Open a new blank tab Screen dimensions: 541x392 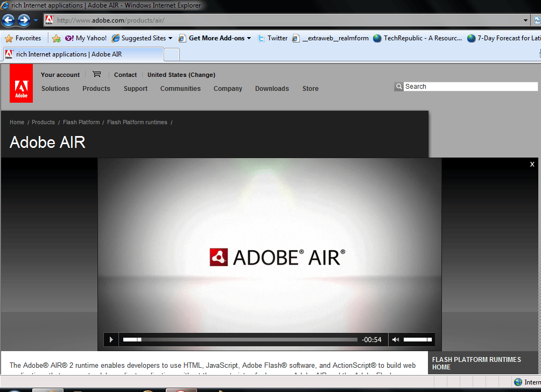coord(172,55)
